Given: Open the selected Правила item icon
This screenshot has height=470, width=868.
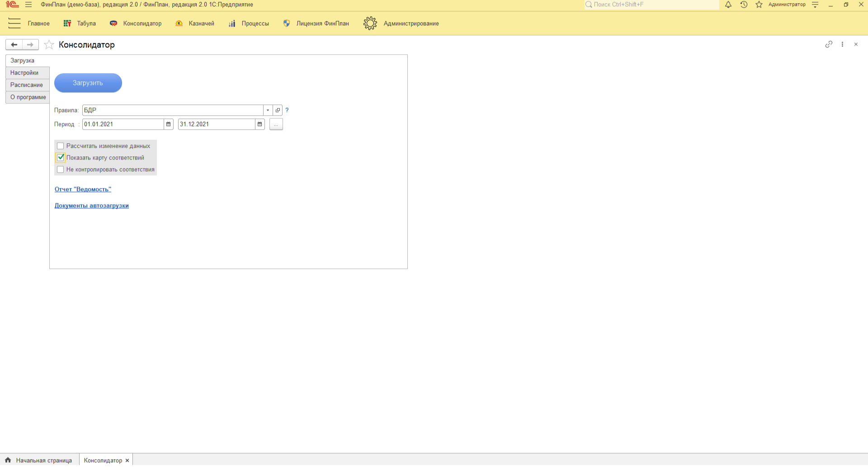Looking at the screenshot, I should (278, 110).
